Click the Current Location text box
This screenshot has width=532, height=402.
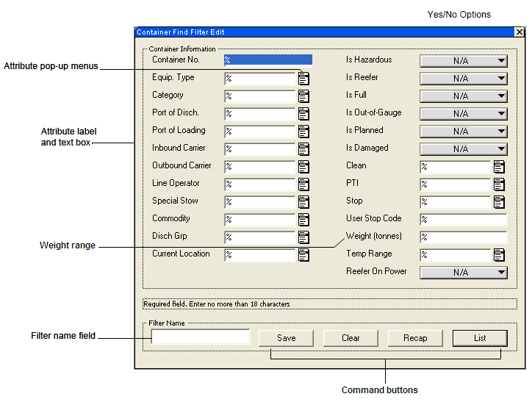pyautogui.click(x=260, y=255)
